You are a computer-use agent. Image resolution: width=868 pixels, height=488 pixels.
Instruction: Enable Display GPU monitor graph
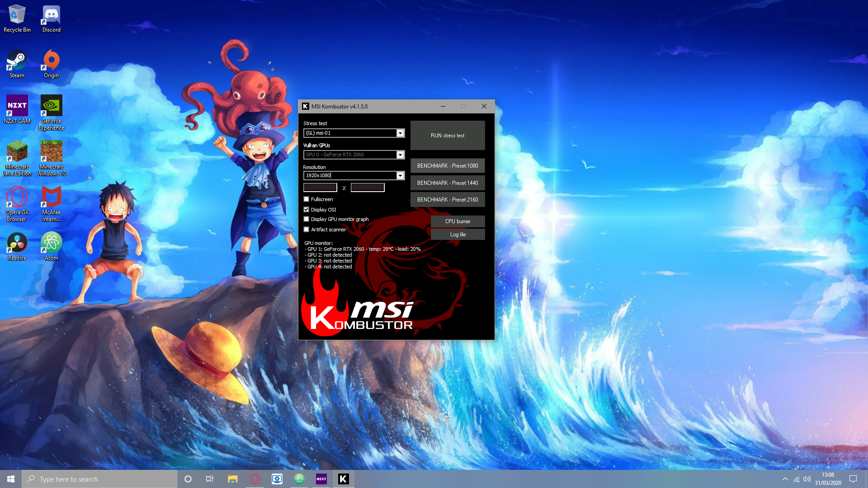(307, 219)
